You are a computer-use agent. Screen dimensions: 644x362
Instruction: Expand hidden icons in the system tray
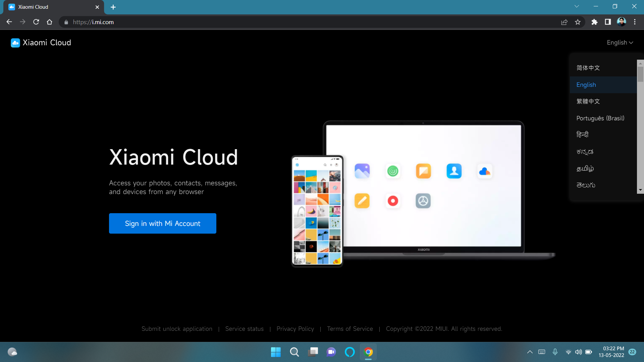point(530,352)
